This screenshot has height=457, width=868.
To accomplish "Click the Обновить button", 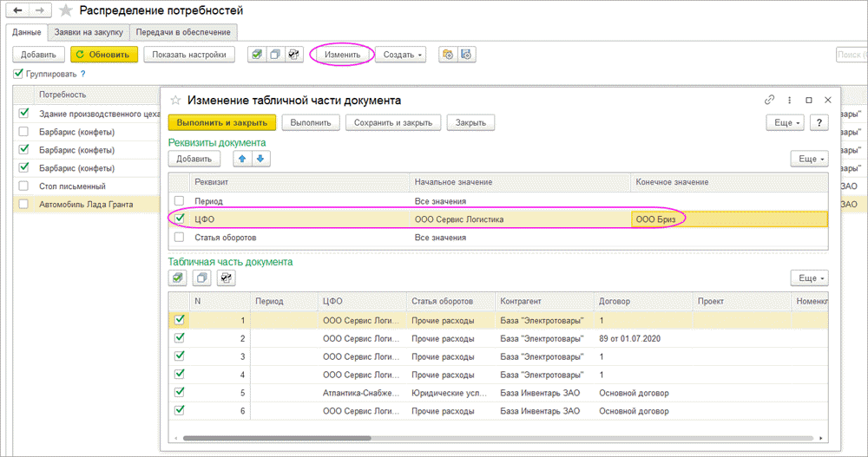I will click(103, 55).
